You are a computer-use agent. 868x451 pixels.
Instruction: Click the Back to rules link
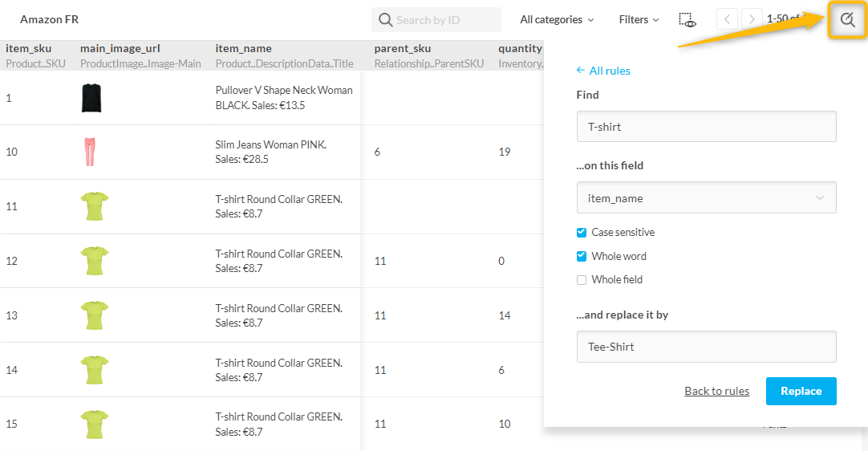click(716, 392)
